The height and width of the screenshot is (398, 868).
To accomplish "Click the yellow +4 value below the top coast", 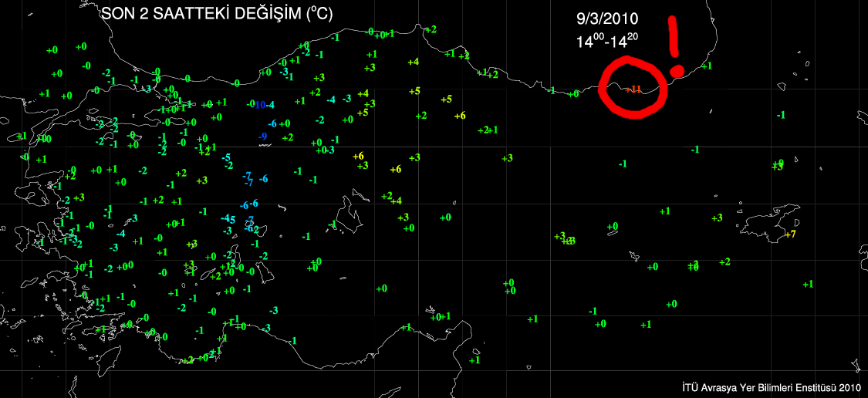I will coord(414,62).
